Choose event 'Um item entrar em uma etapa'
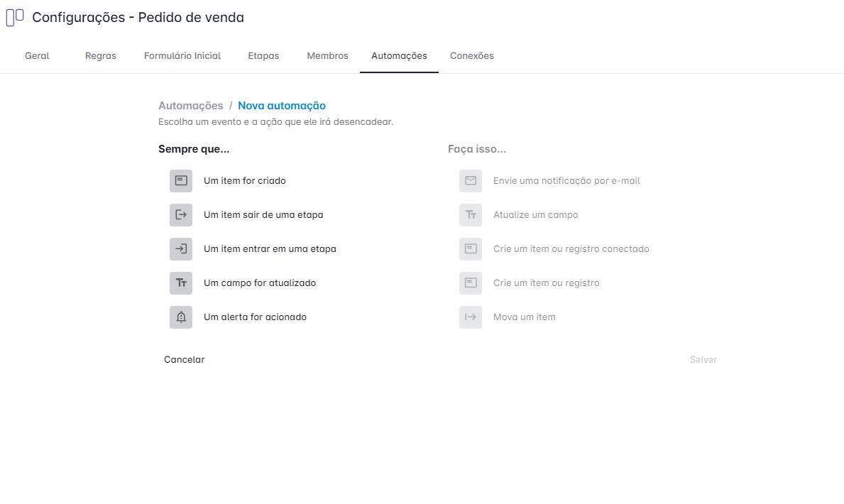844x504 pixels. point(270,248)
